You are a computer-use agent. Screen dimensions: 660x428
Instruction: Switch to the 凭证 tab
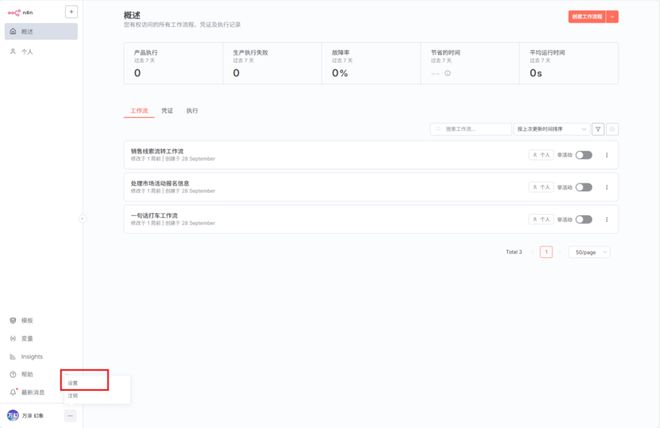(167, 110)
